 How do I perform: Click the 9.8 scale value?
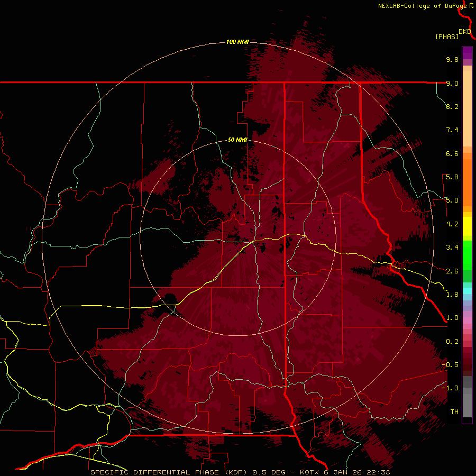tap(452, 59)
